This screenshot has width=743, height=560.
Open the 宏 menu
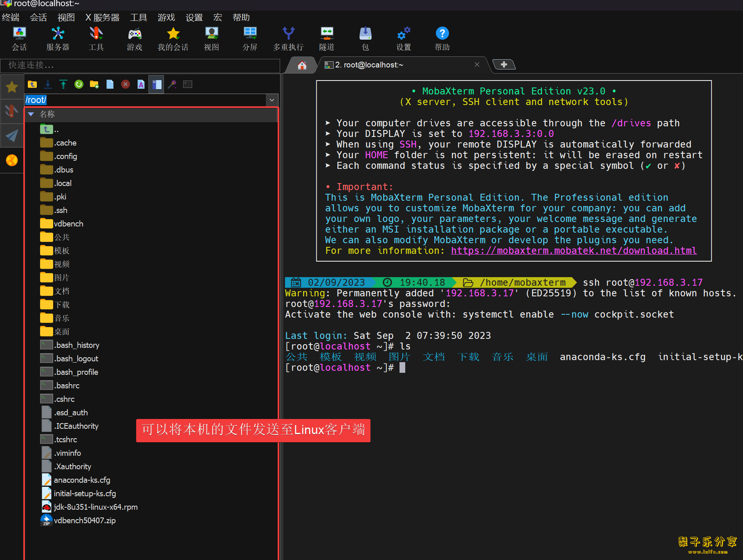pyautogui.click(x=218, y=18)
